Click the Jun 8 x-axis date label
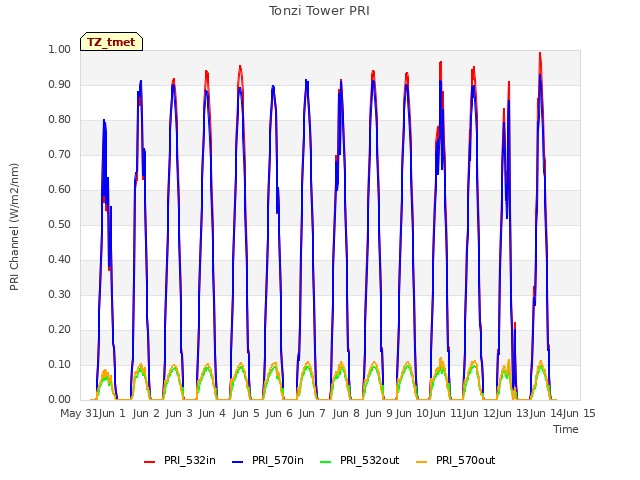640x480 pixels. (346, 413)
